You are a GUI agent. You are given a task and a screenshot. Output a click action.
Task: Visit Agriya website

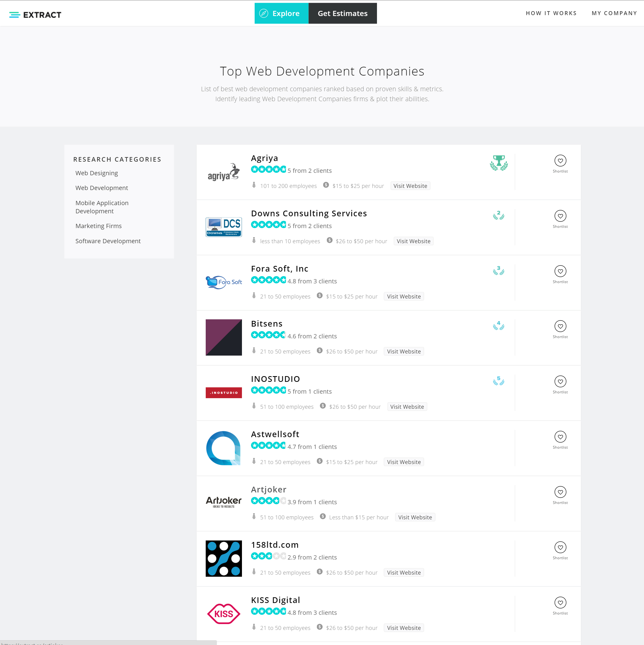tap(410, 186)
